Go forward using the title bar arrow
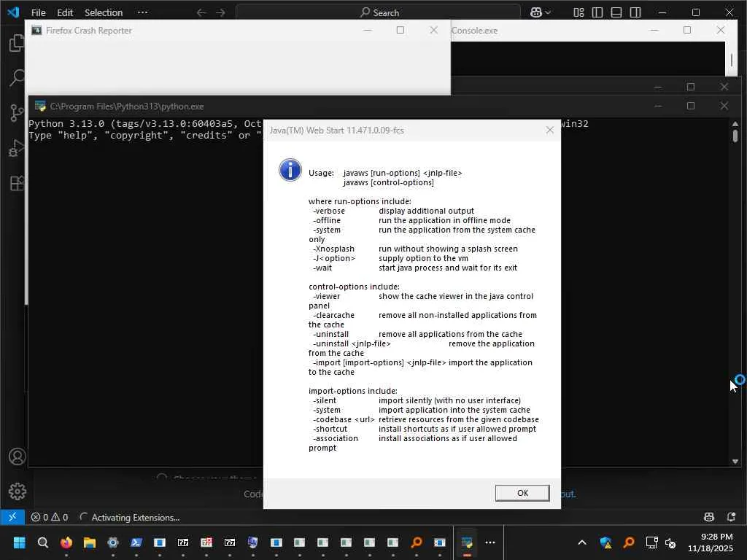This screenshot has width=747, height=560. (220, 13)
